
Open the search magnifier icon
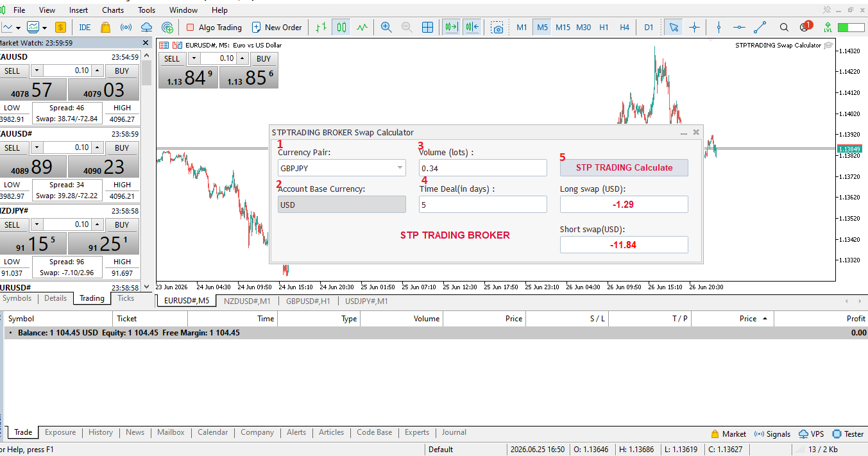[x=784, y=28]
